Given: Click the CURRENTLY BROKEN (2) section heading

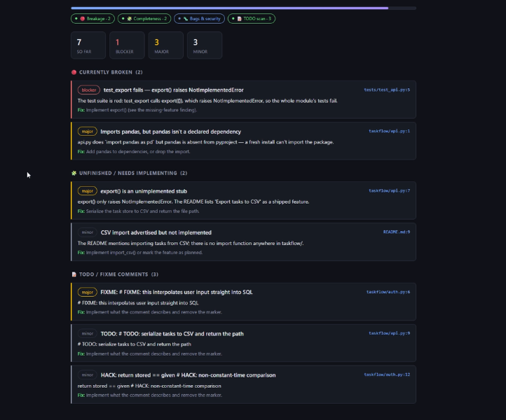Looking at the screenshot, I should 111,72.
